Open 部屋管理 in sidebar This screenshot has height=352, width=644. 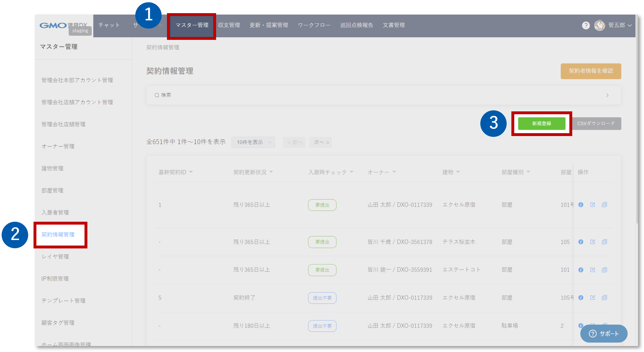click(x=52, y=190)
